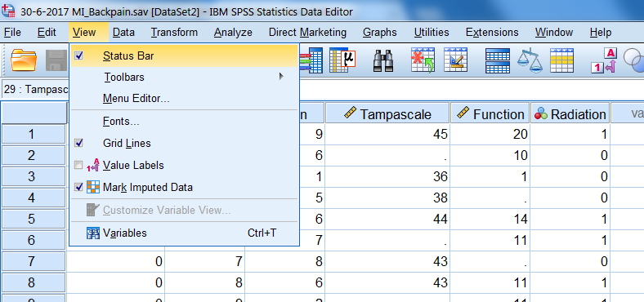Expand the Toolbars submenu arrow
Image resolution: width=644 pixels, height=302 pixels.
click(281, 77)
